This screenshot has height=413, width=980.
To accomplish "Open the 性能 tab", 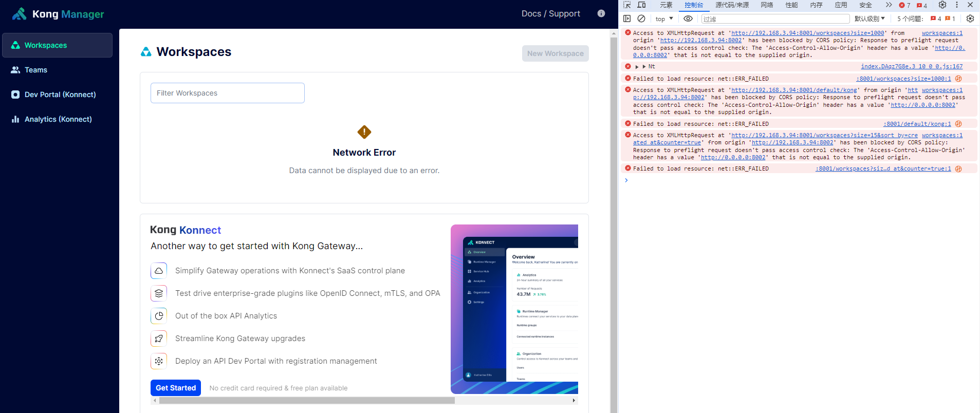I will 791,5.
